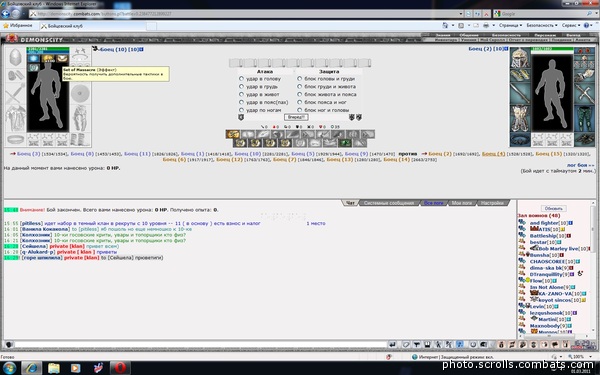Expand the print options arrow beside the printer icon

[493, 26]
